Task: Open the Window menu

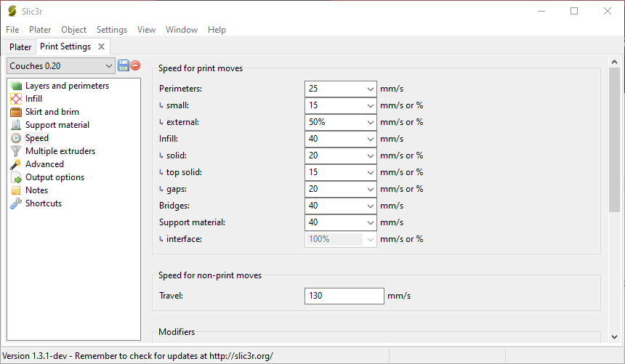Action: click(x=182, y=30)
